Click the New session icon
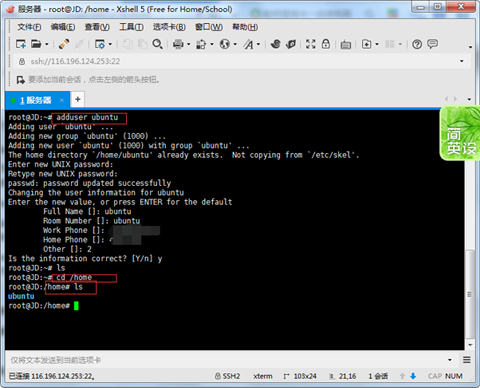The image size is (480, 388). coord(21,44)
